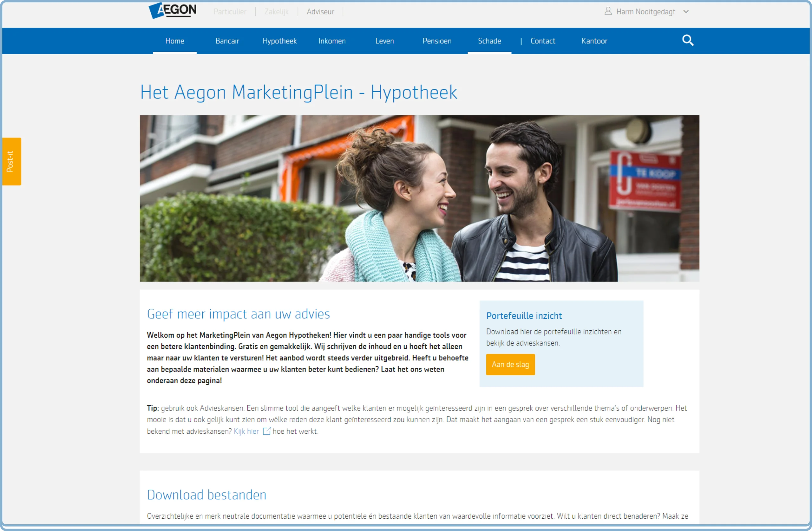
Task: Click the user profile icon
Action: point(608,11)
